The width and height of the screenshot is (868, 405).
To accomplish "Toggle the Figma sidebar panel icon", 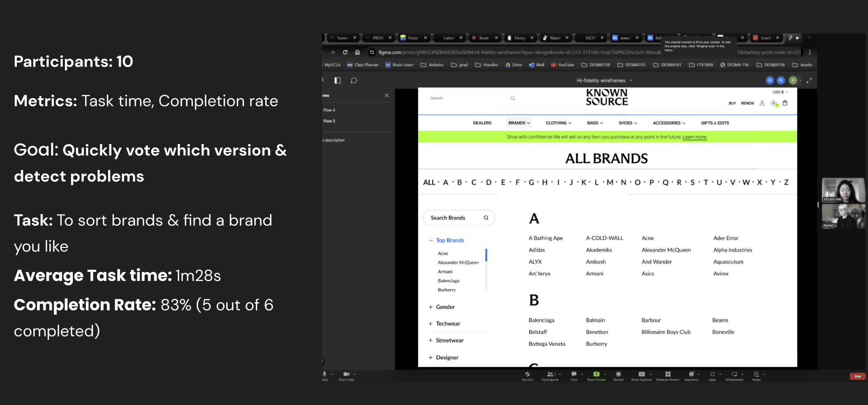I will tap(337, 80).
